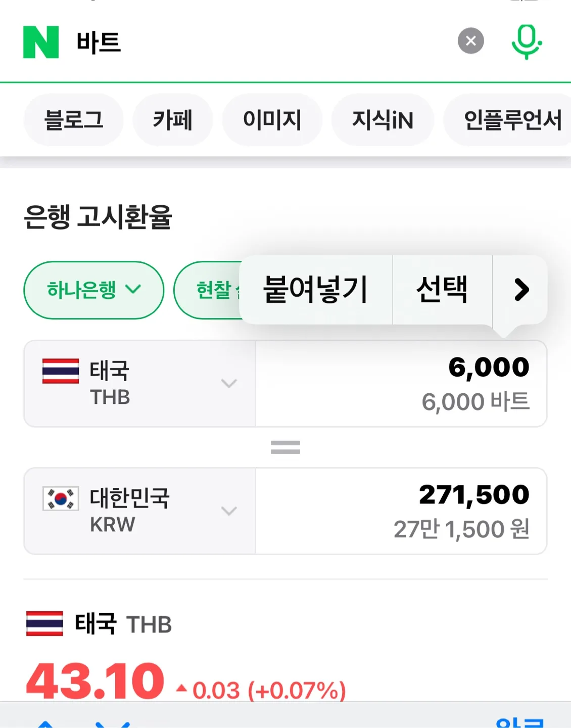This screenshot has width=571, height=728.
Task: Start voice search with microphone icon
Action: coord(527,41)
